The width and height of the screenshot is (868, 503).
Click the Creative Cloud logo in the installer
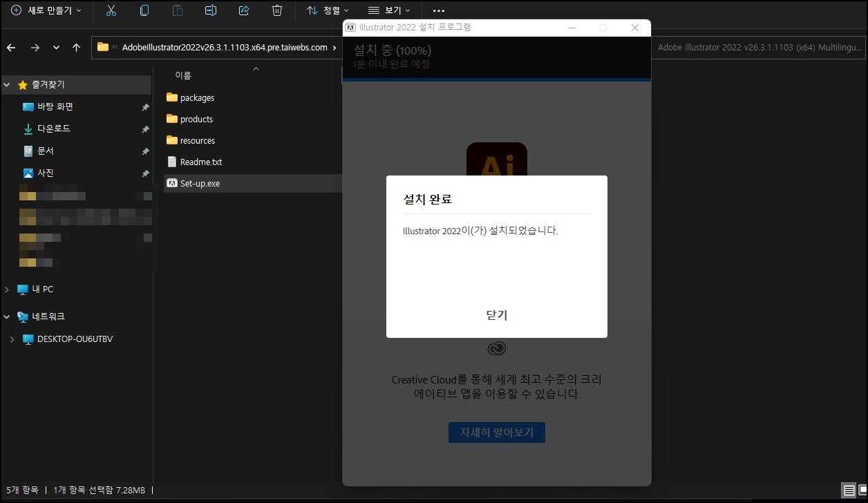point(496,348)
